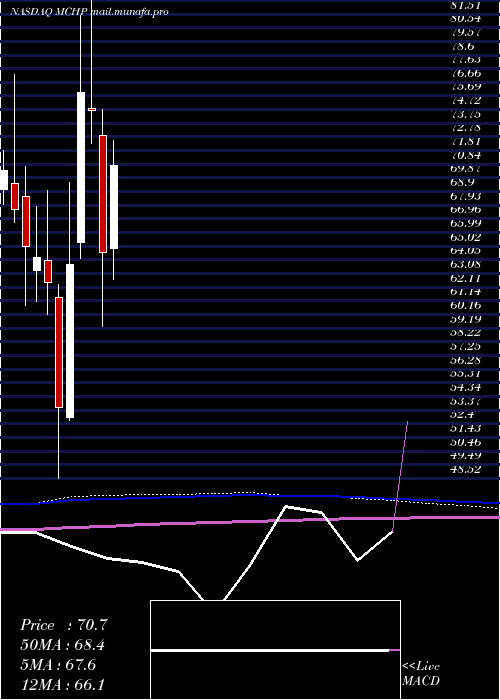This screenshot has width=500, height=700.
Task: Select the 78.6 price level label
Action: pos(462,46)
